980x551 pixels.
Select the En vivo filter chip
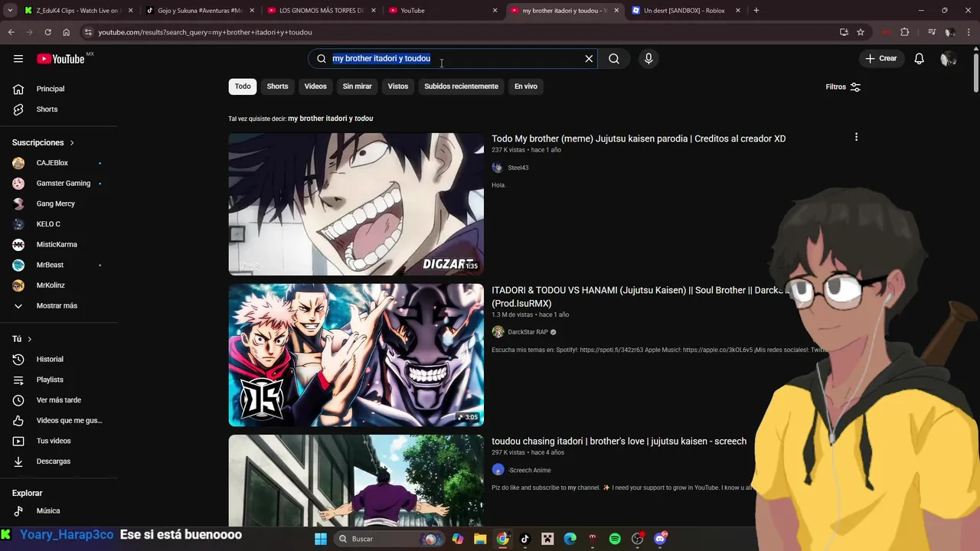525,86
